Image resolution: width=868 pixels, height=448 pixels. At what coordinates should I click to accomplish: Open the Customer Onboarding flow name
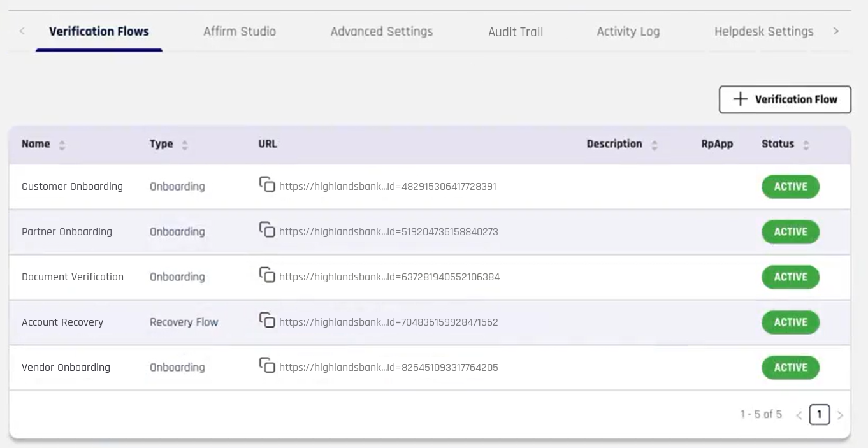(x=72, y=187)
